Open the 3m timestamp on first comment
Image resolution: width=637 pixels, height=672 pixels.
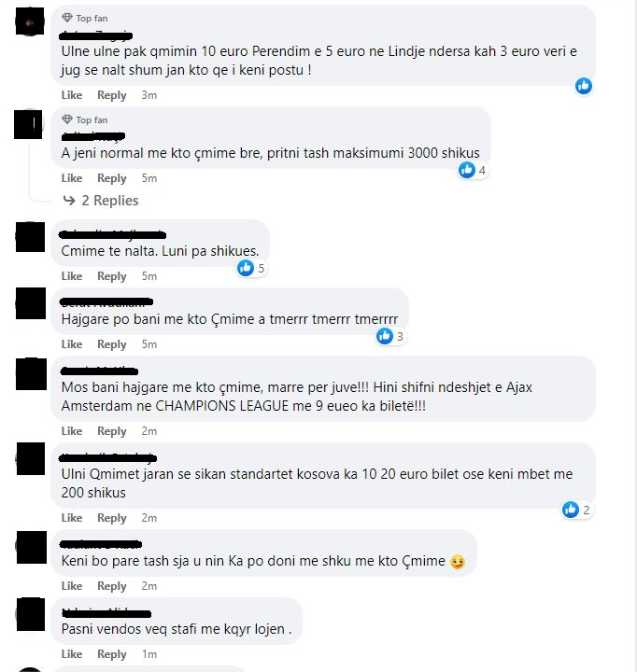click(x=149, y=95)
